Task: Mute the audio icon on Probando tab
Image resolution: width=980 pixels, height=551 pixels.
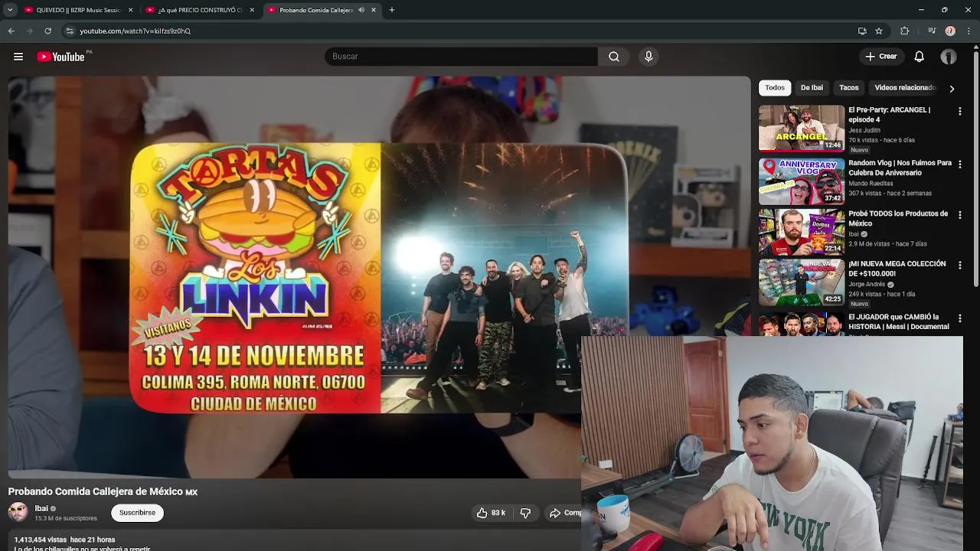Action: coord(361,10)
